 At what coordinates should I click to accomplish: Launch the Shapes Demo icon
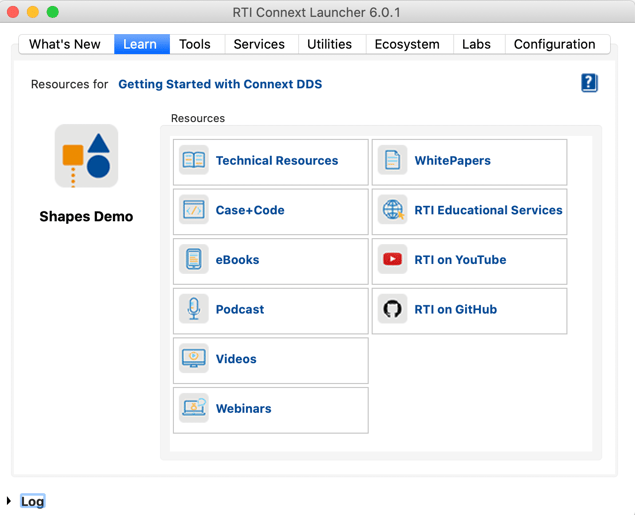click(86, 156)
